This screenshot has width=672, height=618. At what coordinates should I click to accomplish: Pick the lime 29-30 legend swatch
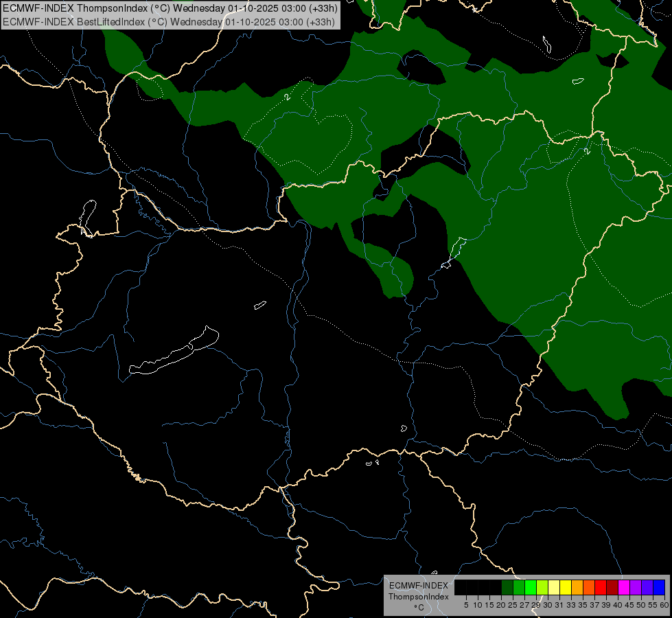(x=542, y=587)
